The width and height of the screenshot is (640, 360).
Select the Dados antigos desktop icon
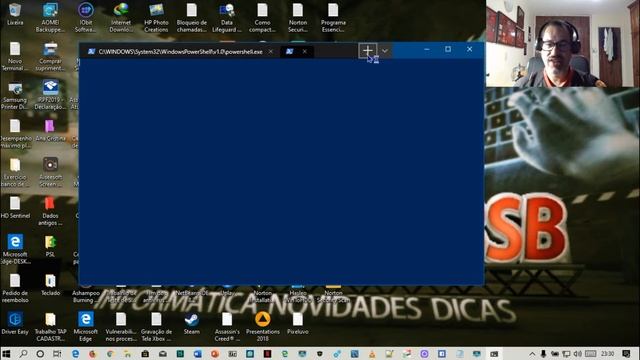tap(50, 211)
